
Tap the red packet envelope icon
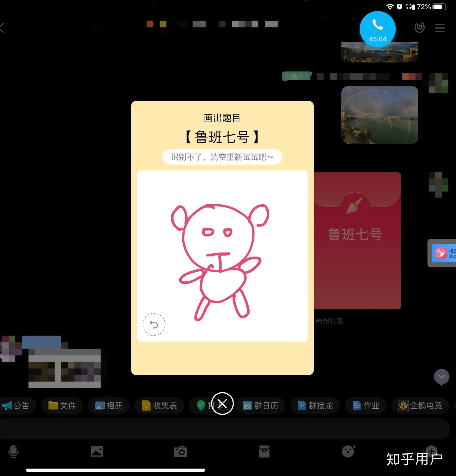coord(264,452)
